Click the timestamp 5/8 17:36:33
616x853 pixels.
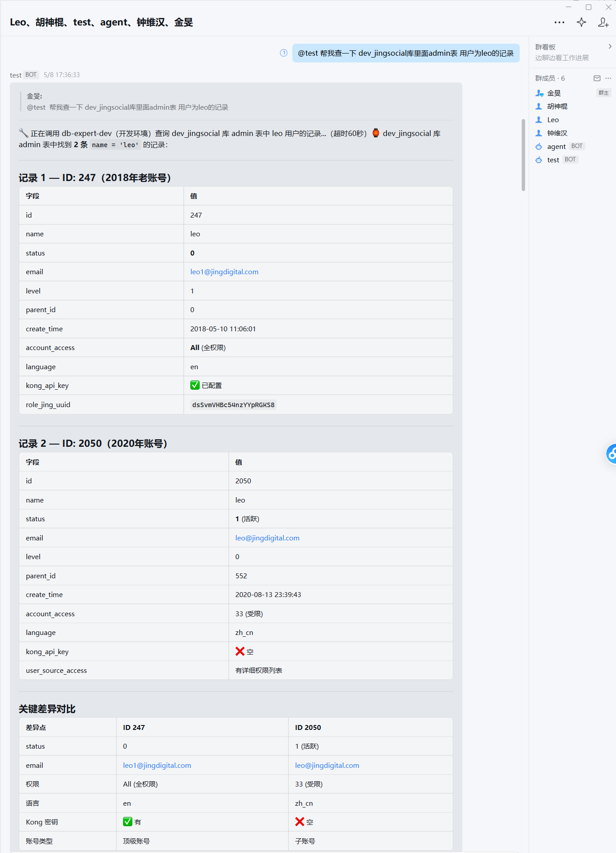[62, 75]
